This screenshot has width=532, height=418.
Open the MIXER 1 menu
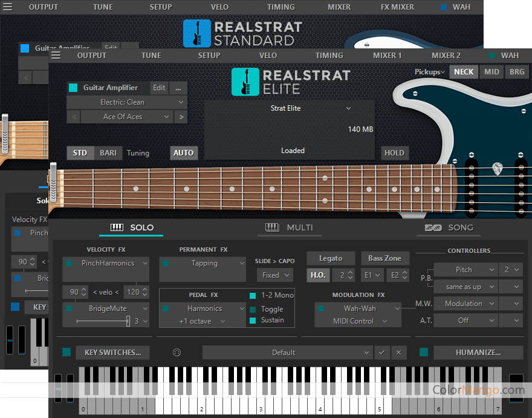coord(387,55)
